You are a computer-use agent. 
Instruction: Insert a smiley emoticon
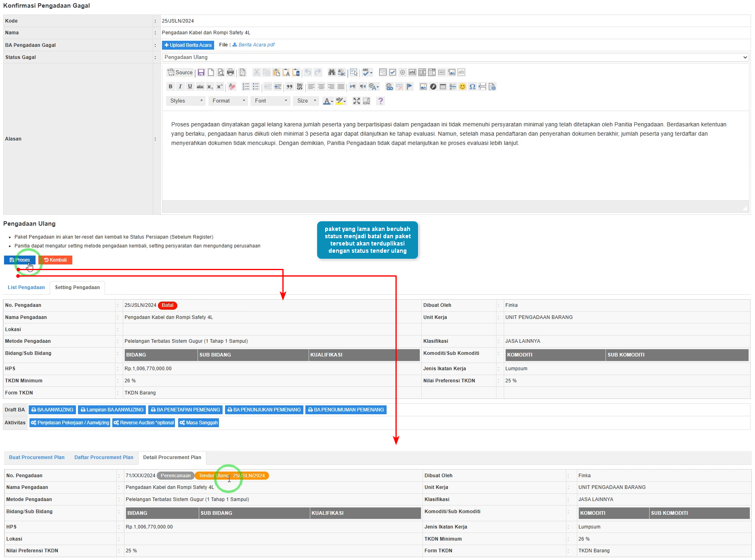[x=462, y=86]
